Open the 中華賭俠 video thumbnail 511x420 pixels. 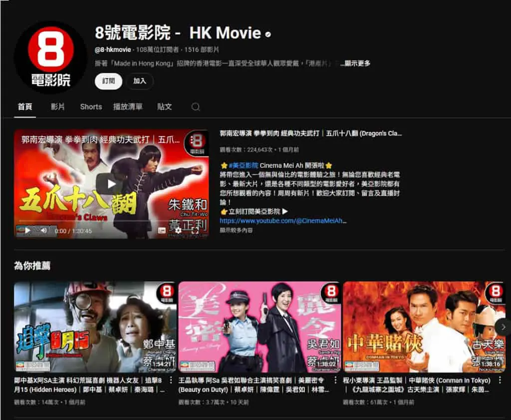pyautogui.click(x=424, y=327)
